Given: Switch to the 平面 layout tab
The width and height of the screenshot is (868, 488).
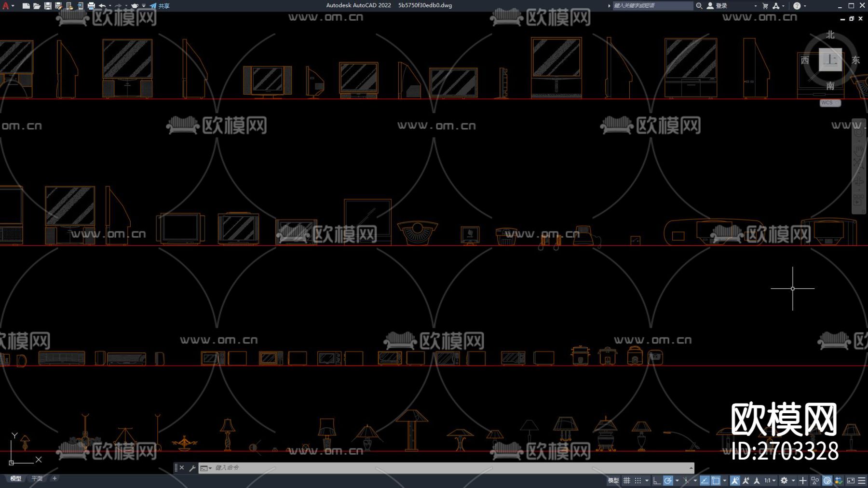Looking at the screenshot, I should pos(37,478).
